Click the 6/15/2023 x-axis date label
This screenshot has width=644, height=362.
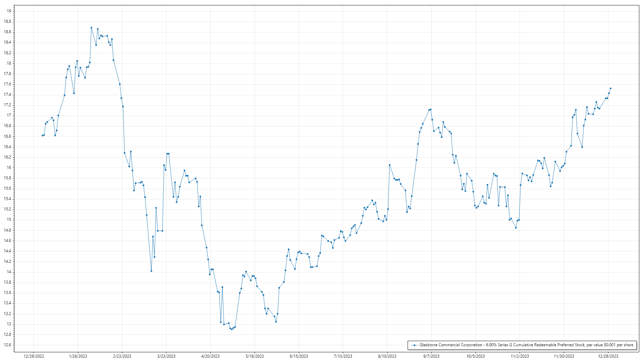(299, 356)
